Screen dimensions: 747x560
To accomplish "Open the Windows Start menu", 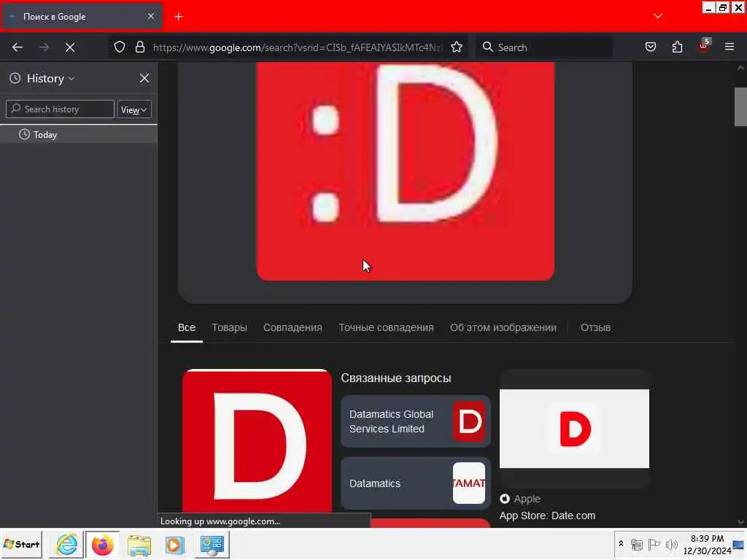I will 22,544.
